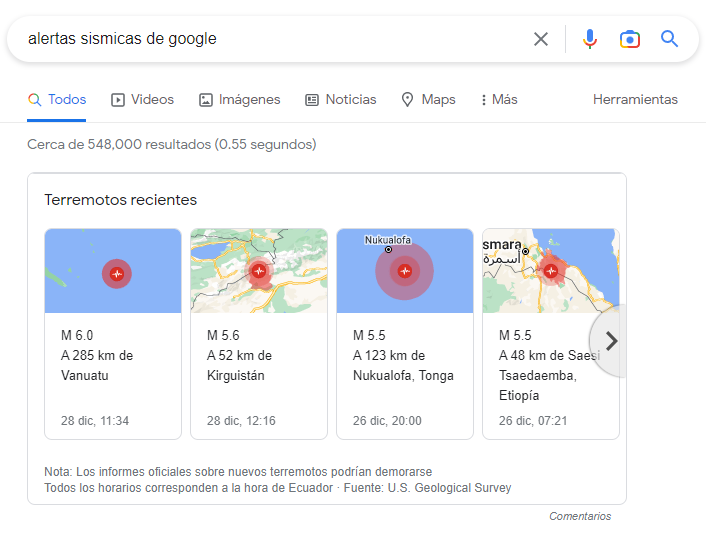Select the Todos results tab
The height and width of the screenshot is (539, 706).
tap(57, 100)
